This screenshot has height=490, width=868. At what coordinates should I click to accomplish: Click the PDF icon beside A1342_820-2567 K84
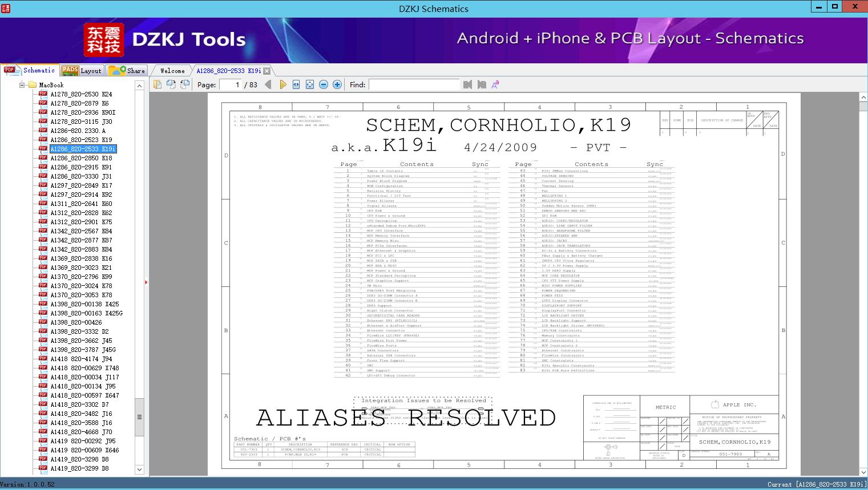pos(43,231)
